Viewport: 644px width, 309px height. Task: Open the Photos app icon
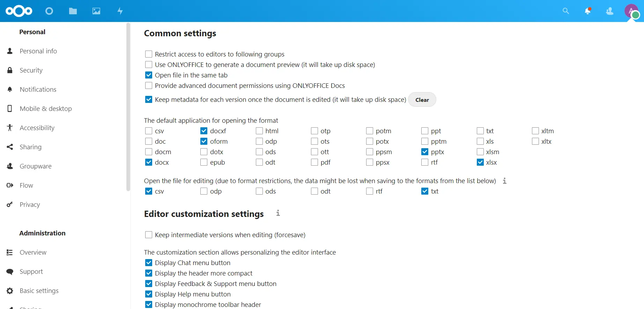click(x=96, y=11)
